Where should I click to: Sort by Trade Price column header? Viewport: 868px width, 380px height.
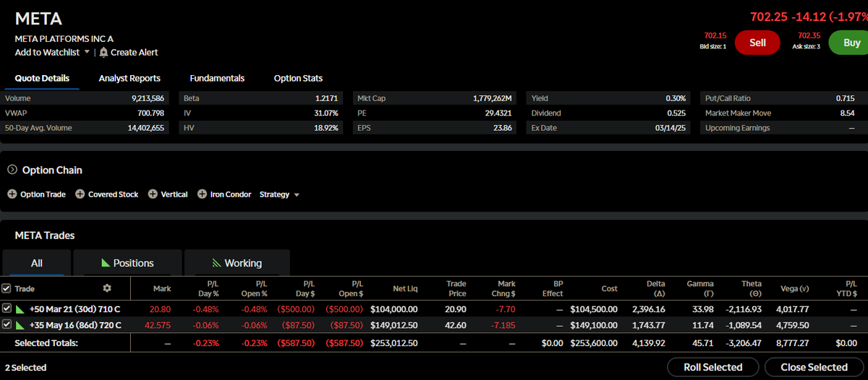[x=456, y=288]
